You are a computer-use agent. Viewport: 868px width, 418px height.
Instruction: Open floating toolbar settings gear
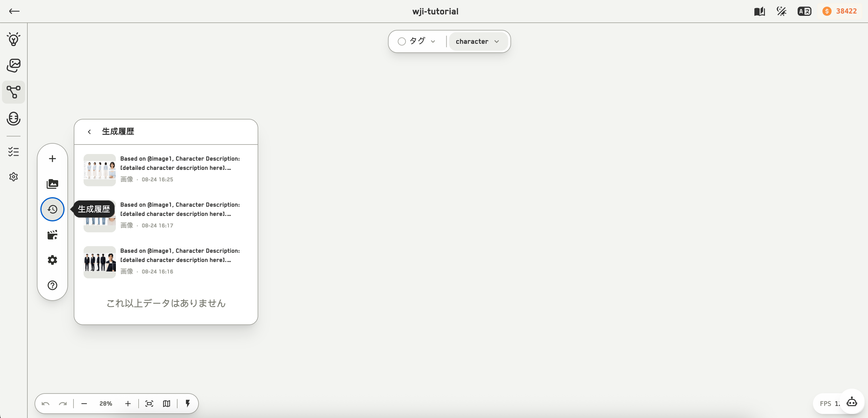(x=52, y=260)
